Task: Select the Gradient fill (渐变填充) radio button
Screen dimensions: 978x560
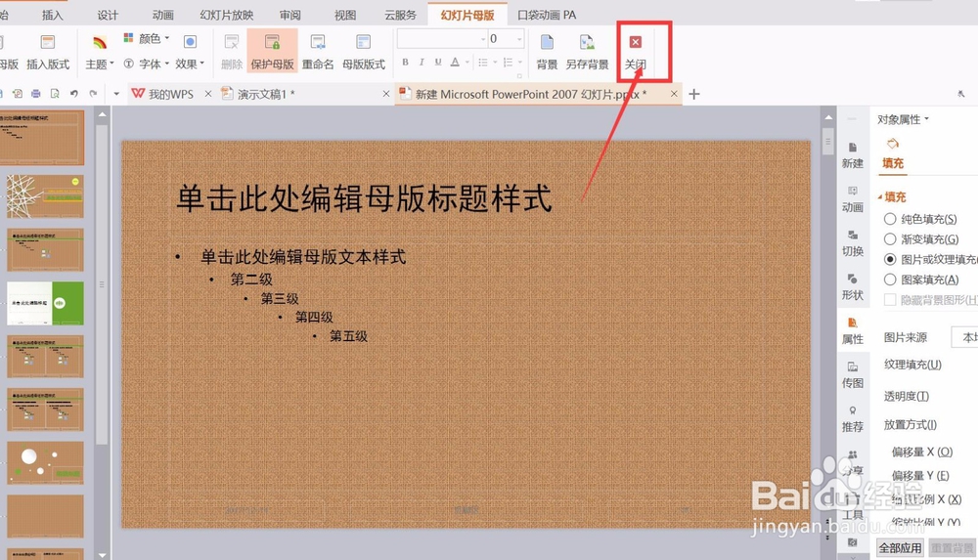Action: [890, 239]
